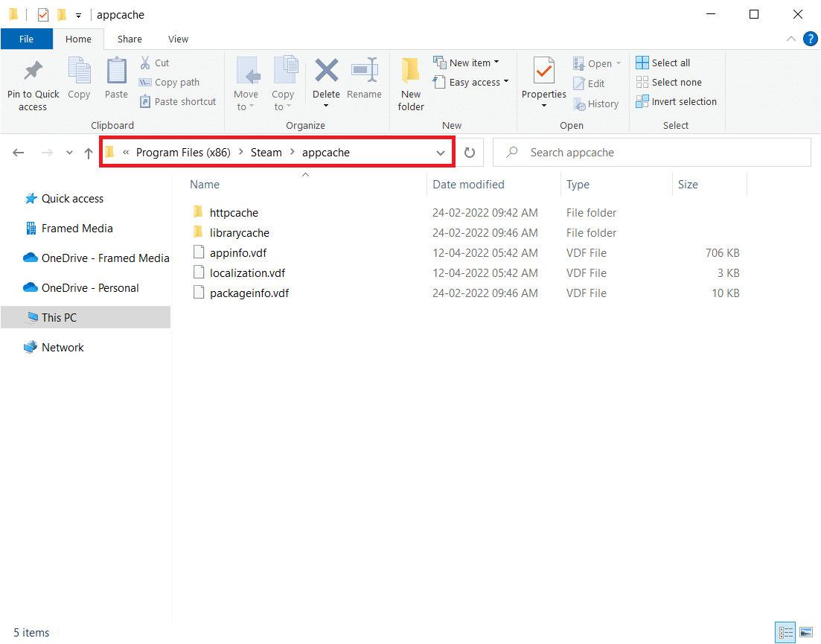
Task: Click the title bar Properties checkmark icon
Action: click(43, 15)
